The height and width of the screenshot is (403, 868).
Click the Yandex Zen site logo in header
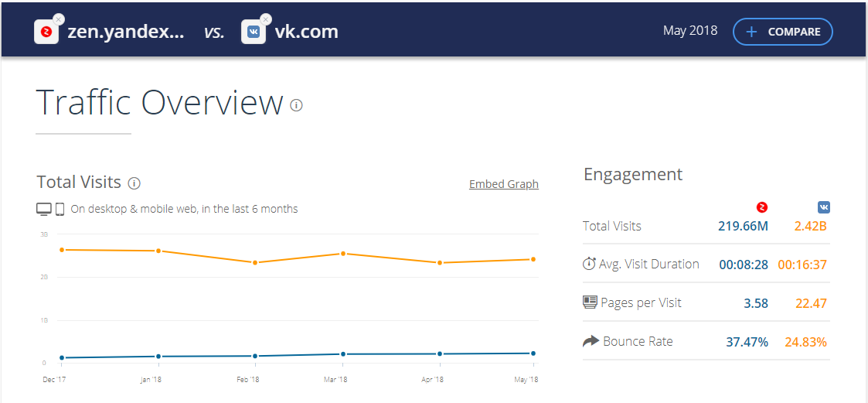click(46, 32)
